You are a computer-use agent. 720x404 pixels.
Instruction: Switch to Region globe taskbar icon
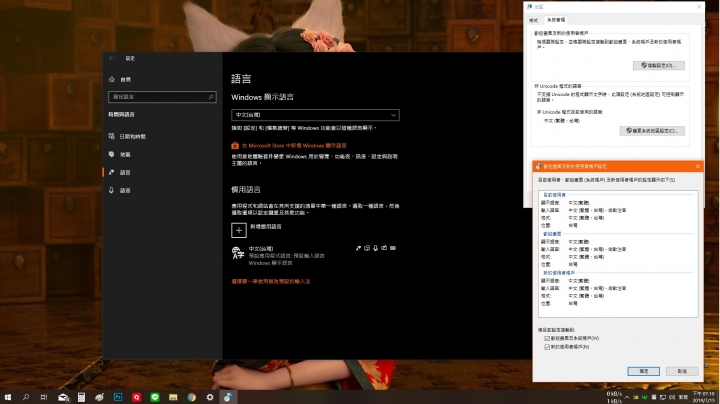click(x=228, y=397)
